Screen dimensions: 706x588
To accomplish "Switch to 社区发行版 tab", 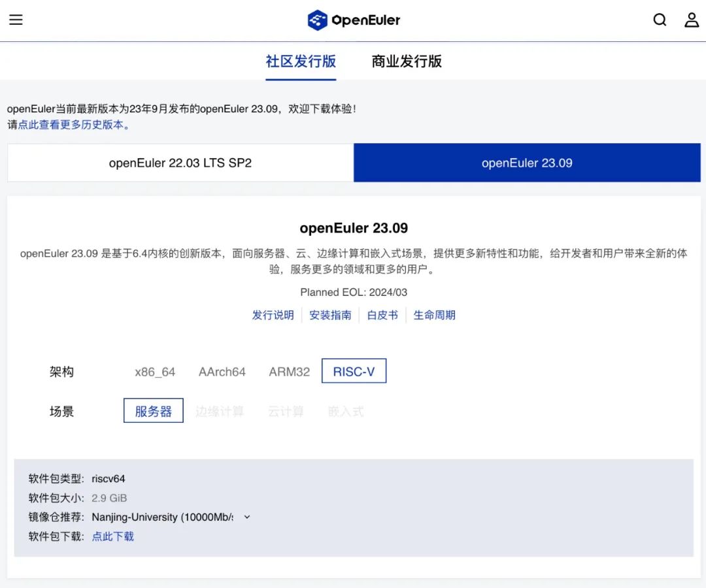I will pos(301,61).
